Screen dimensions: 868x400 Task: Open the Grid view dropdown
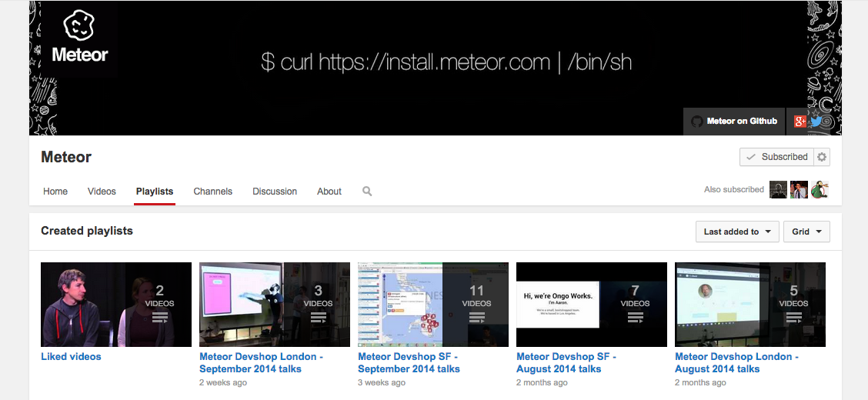(x=806, y=232)
